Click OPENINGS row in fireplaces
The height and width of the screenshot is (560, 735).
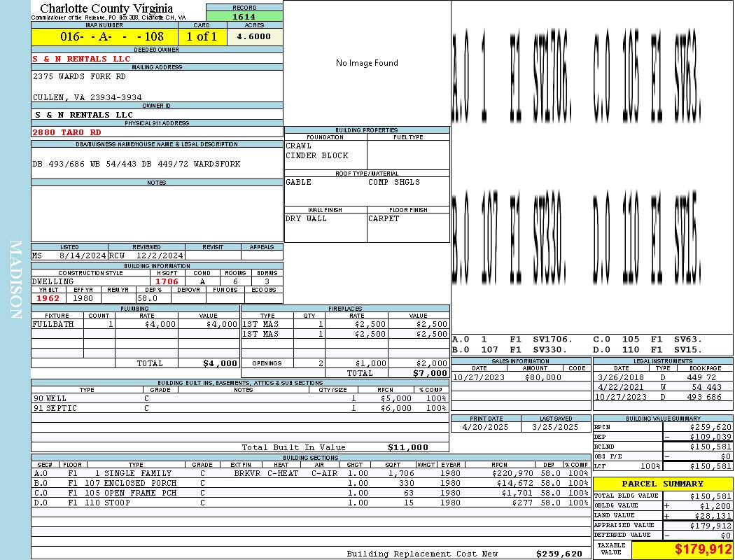pos(346,363)
